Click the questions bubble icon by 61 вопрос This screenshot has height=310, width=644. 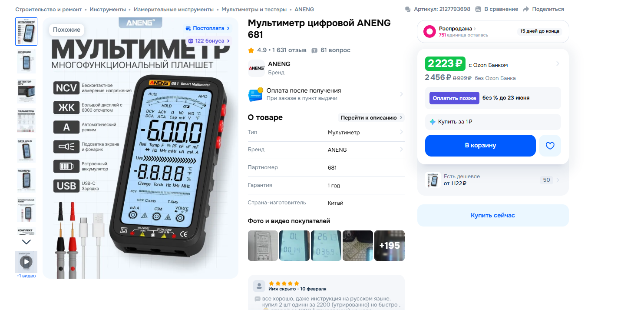pyautogui.click(x=314, y=50)
